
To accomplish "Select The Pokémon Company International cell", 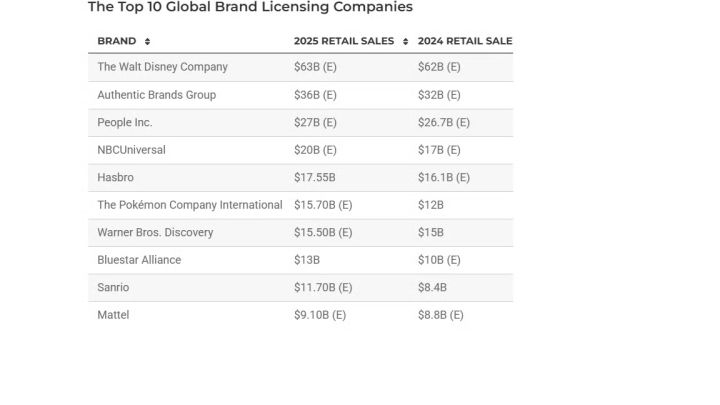I will tap(190, 205).
